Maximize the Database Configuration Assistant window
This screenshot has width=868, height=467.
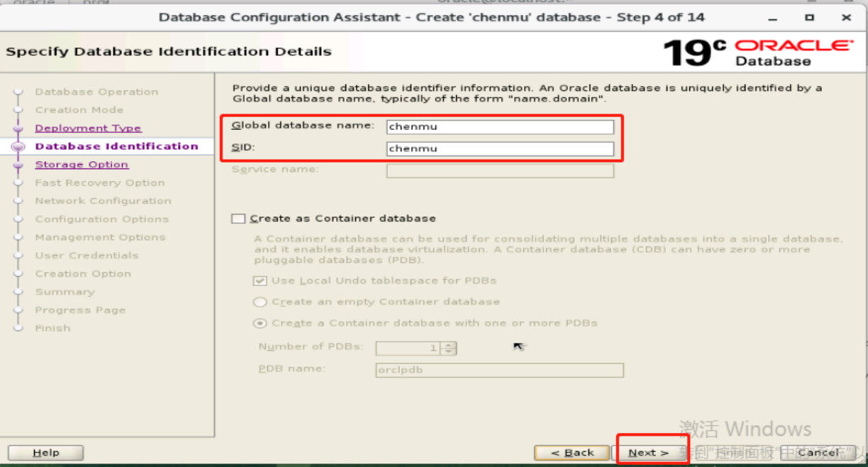pos(810,17)
